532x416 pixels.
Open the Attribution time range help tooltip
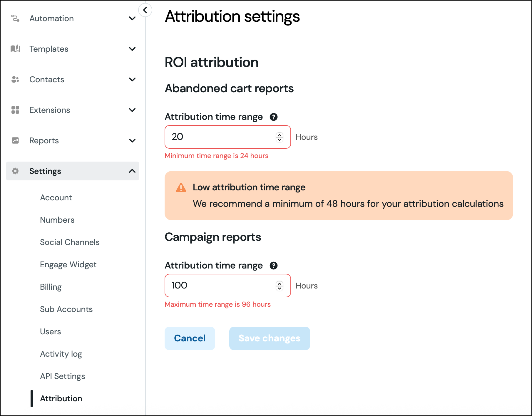pyautogui.click(x=274, y=117)
